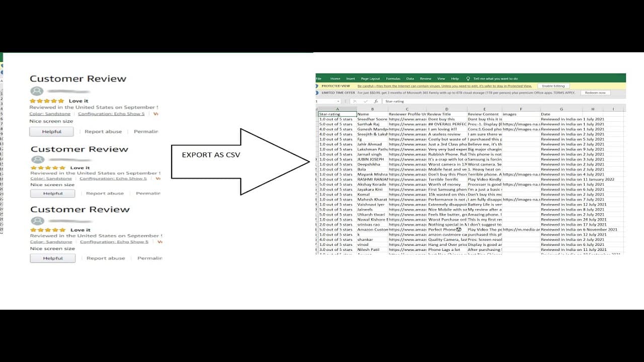Click the Enable Editing button
Viewport: 644px width, 362px height.
point(553,86)
